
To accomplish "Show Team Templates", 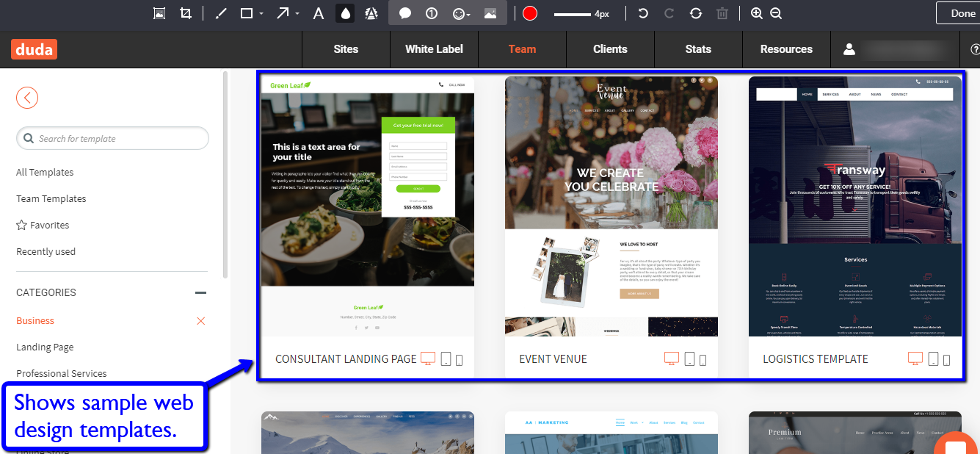I will pos(51,198).
